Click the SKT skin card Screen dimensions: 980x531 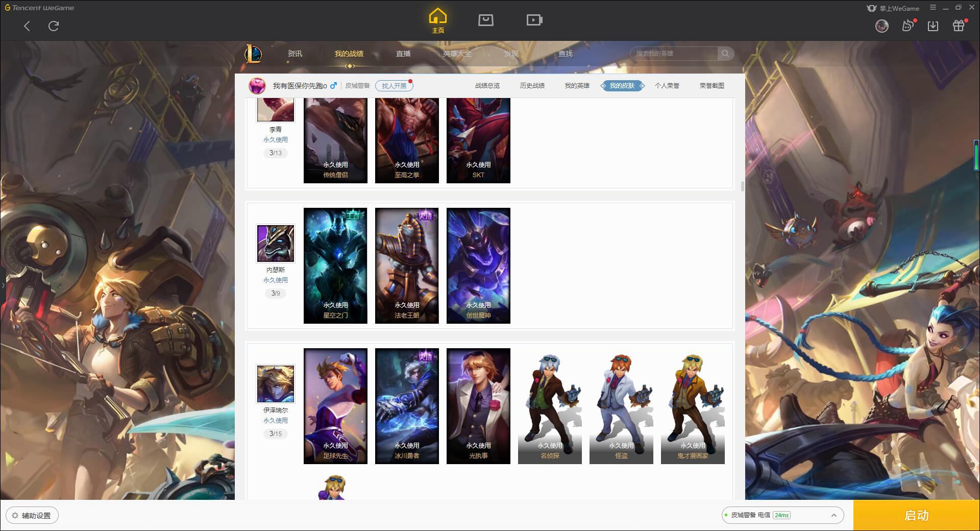pyautogui.click(x=478, y=140)
